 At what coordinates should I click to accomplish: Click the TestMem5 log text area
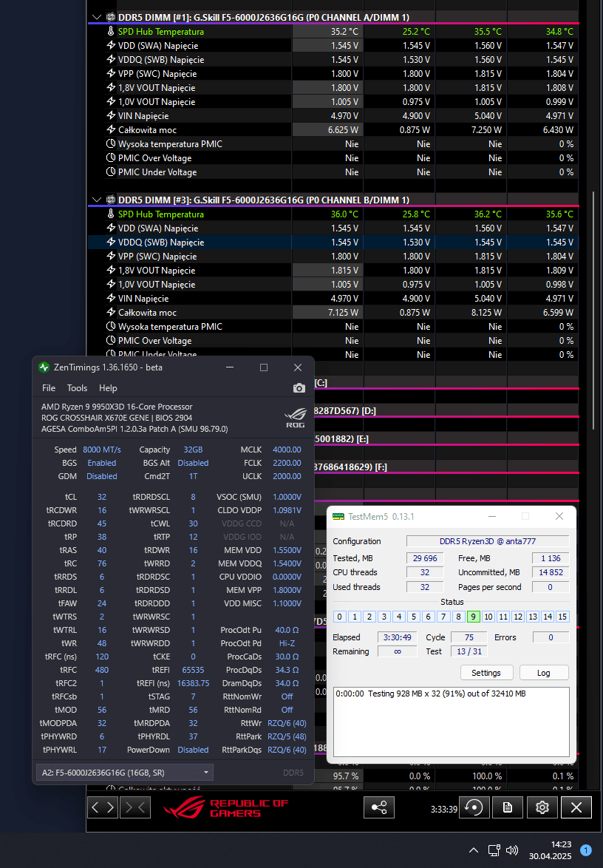click(x=452, y=722)
